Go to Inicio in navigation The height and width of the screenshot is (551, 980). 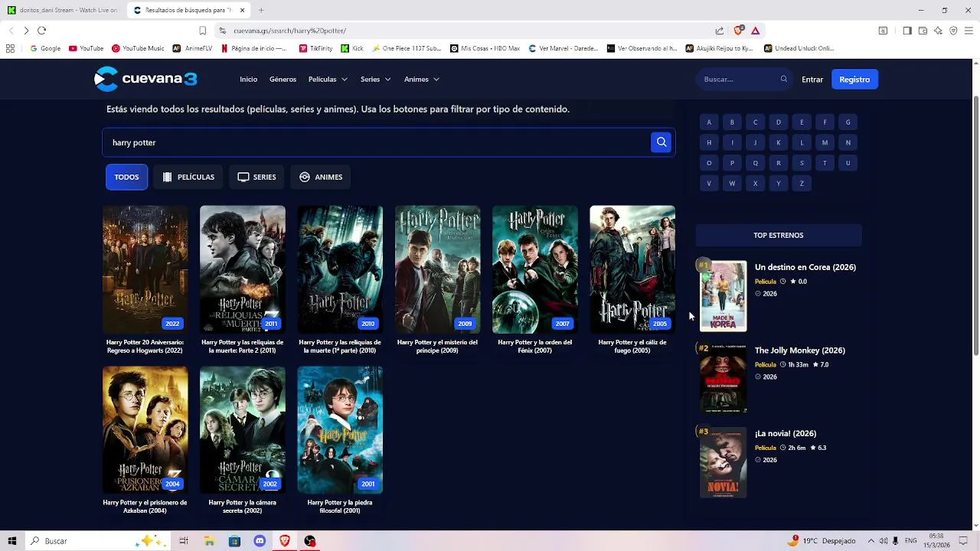click(248, 80)
